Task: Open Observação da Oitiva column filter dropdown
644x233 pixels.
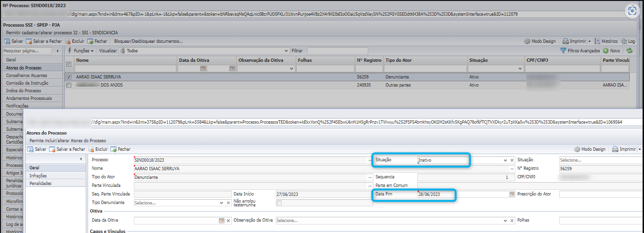Action: click(x=291, y=69)
